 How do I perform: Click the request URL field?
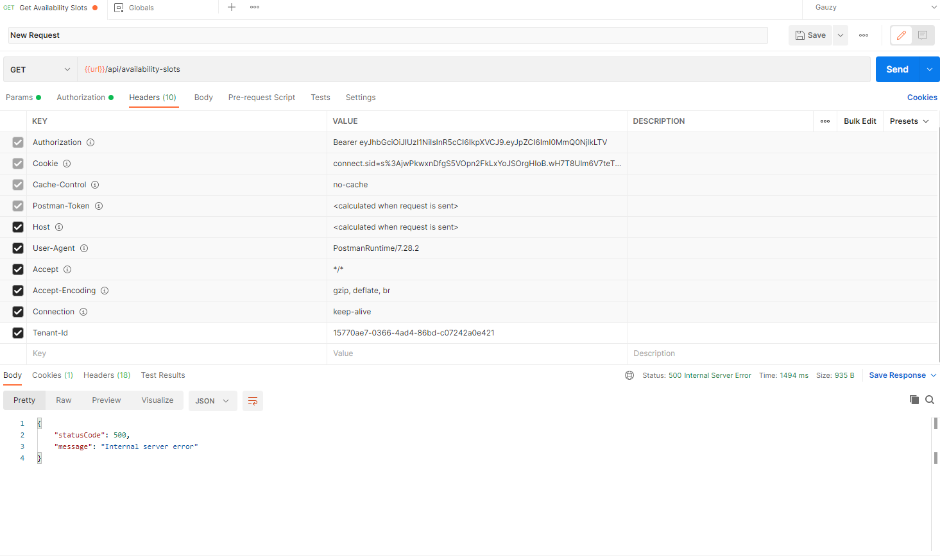tap(474, 69)
